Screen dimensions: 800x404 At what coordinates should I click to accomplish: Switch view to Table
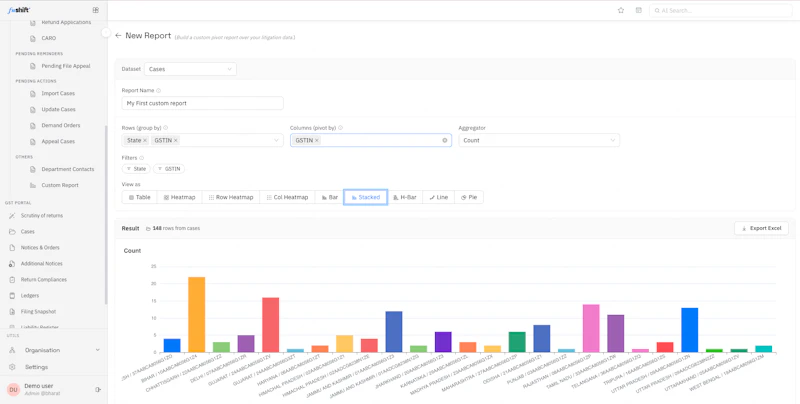[139, 197]
